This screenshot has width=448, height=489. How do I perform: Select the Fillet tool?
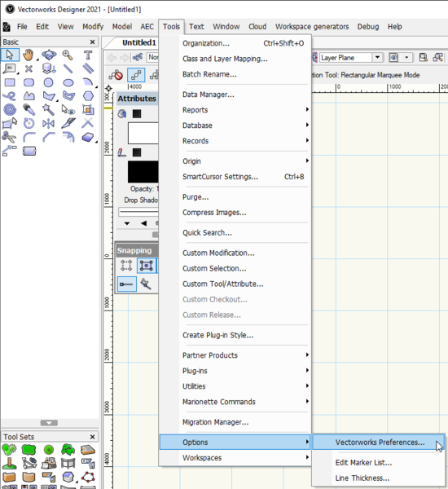tap(29, 137)
